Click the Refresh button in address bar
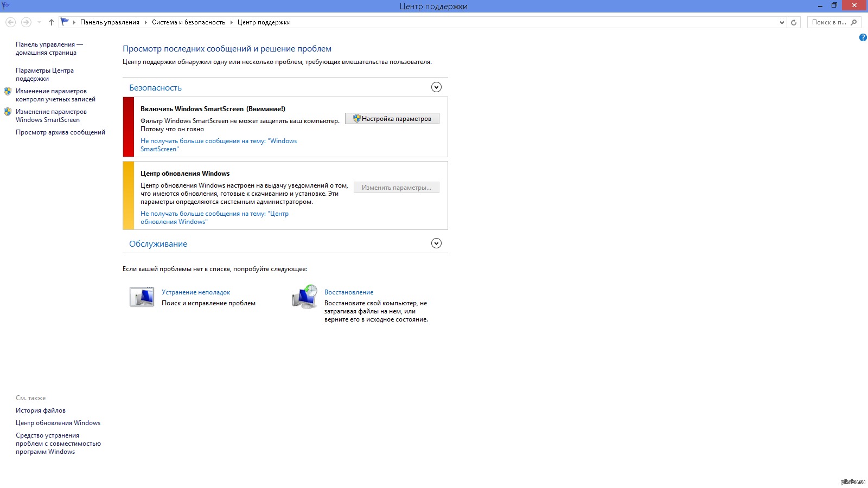The width and height of the screenshot is (868, 488). pos(794,22)
